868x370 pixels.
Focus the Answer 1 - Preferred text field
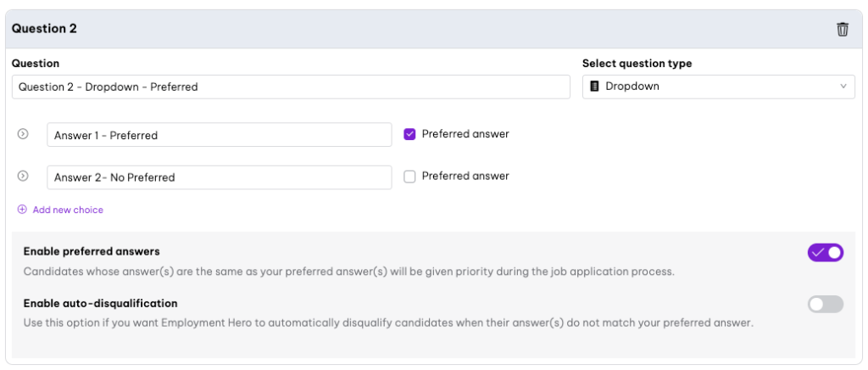click(x=219, y=135)
